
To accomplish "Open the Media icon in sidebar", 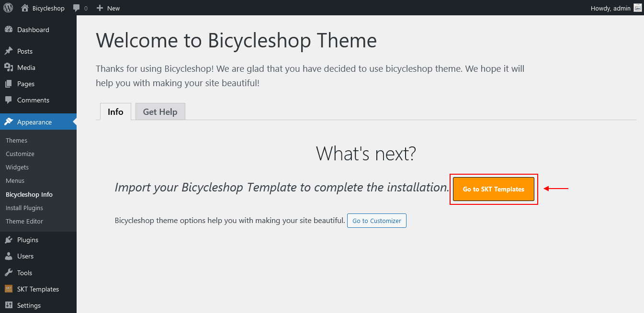I will [x=9, y=67].
